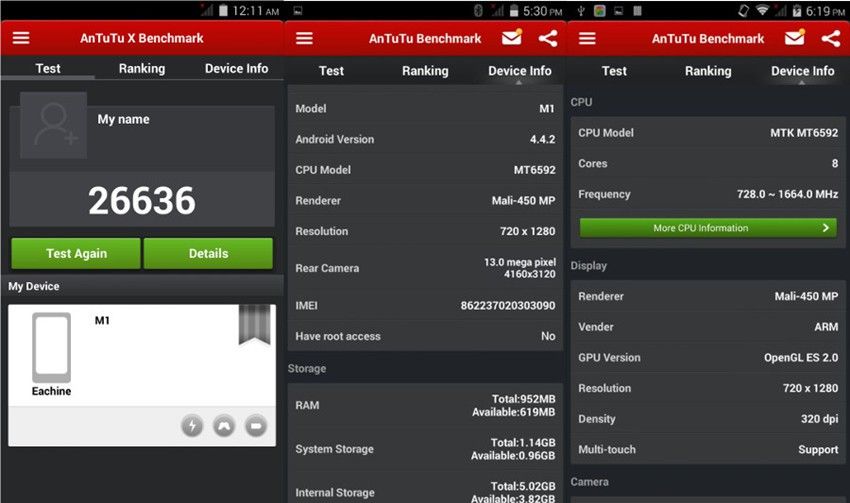
Task: Open hamburger menu in right CPU info screen
Action: [587, 38]
